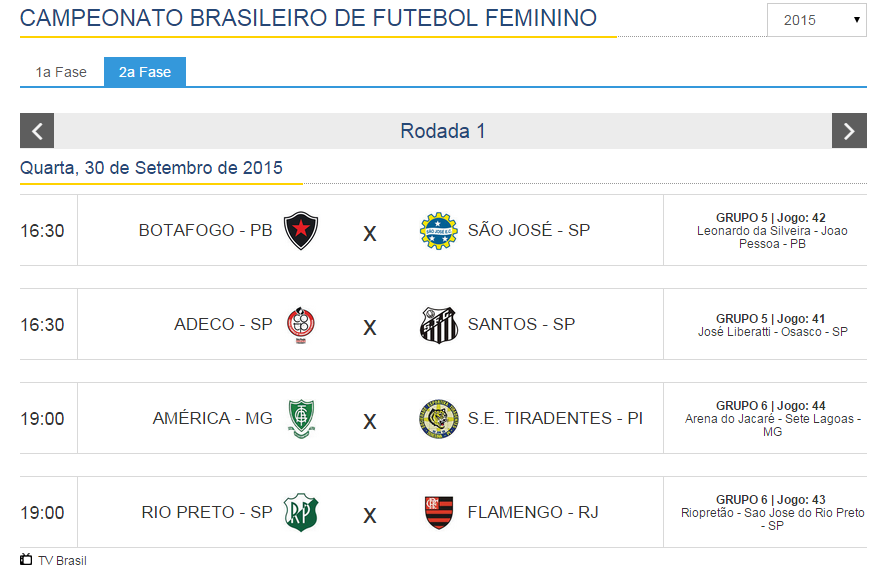Click the ADECO-SP club crest
This screenshot has height=574, width=888.
click(301, 325)
